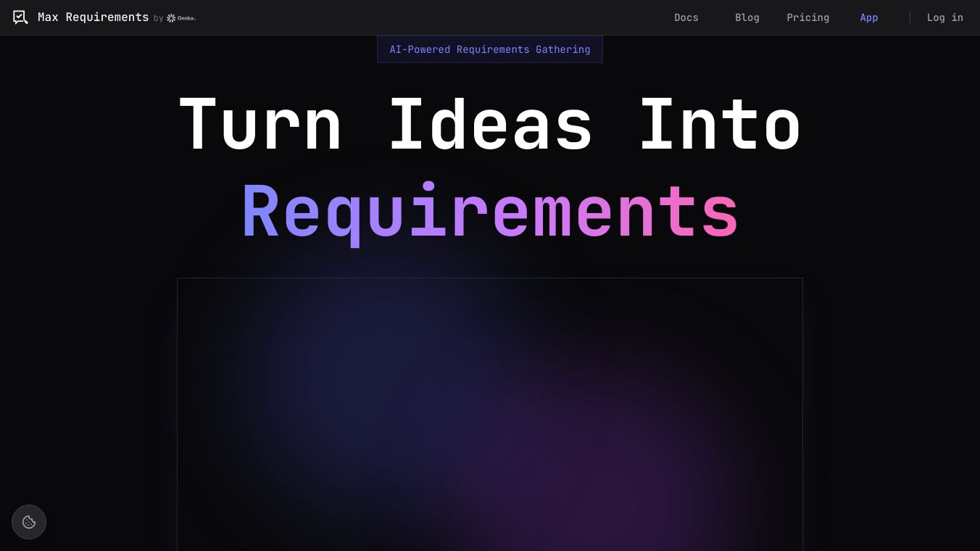Open the cookie preferences icon
Screen dimensions: 980x551
29,522
